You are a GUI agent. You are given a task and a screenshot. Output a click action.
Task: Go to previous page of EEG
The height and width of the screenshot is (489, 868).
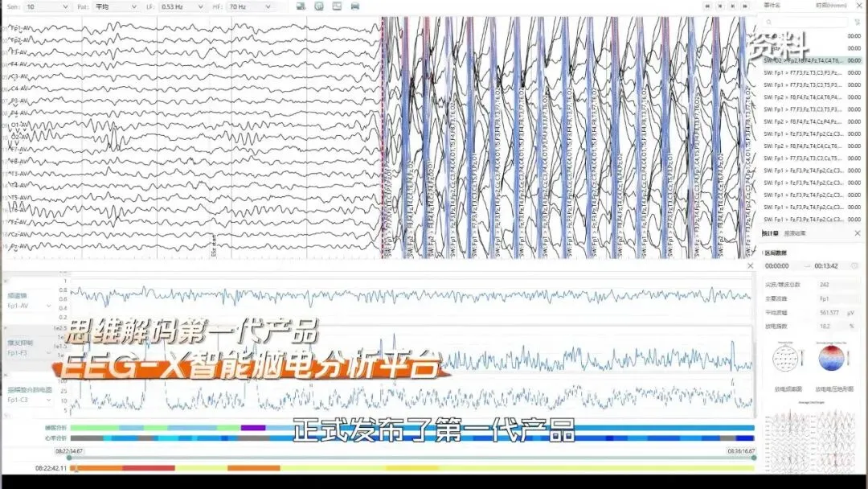pos(720,6)
